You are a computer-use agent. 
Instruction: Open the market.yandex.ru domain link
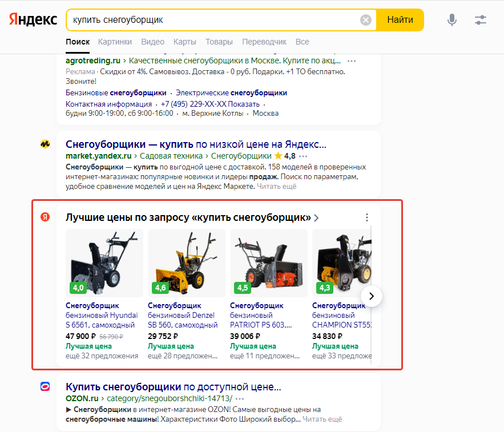pos(99,156)
